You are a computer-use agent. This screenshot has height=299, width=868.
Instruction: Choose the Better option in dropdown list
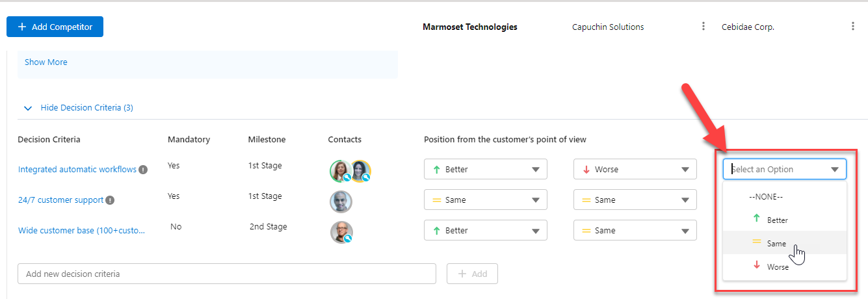(777, 220)
